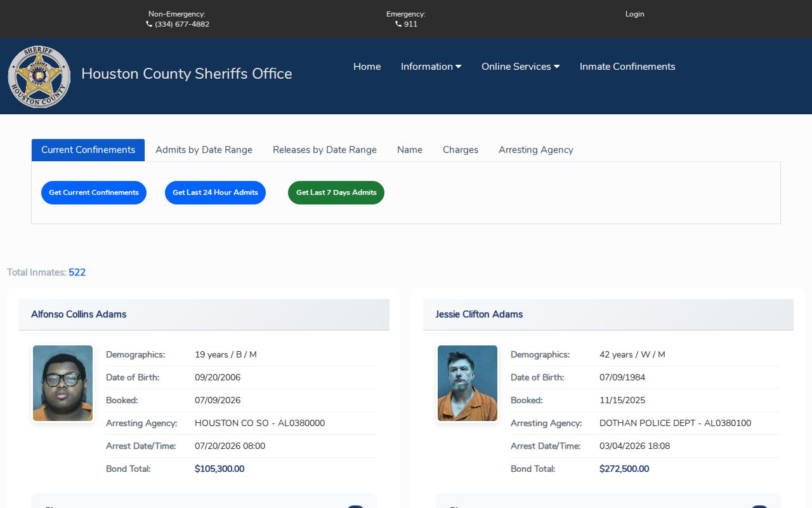Click the name Alfonso Collins Adams
The image size is (812, 508).
[79, 314]
